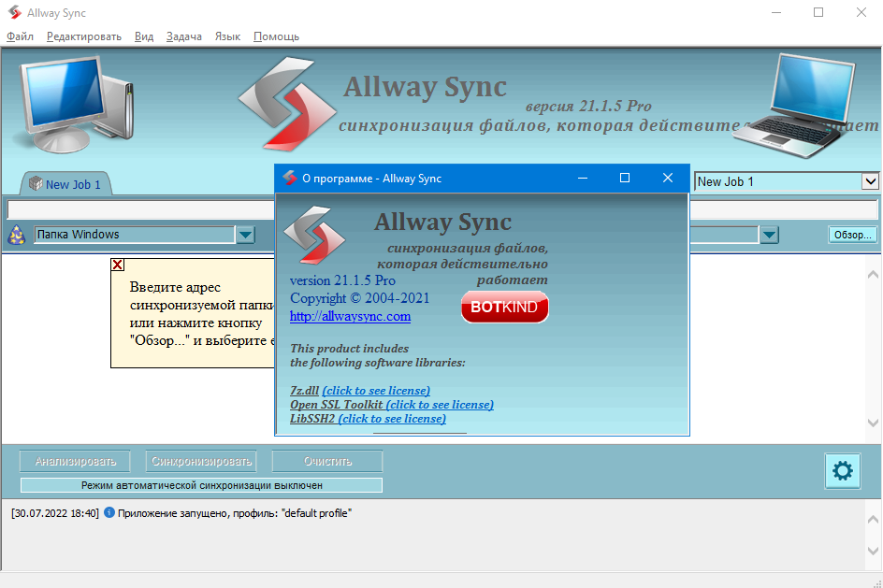The image size is (883, 588).
Task: Click the up arrow of the main pane scrollbar
Action: click(873, 275)
